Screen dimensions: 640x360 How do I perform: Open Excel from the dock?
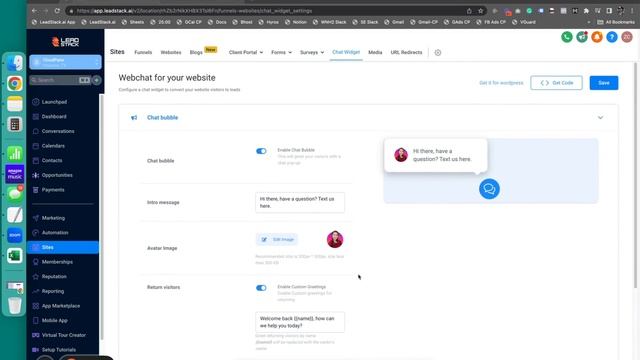coord(15,256)
